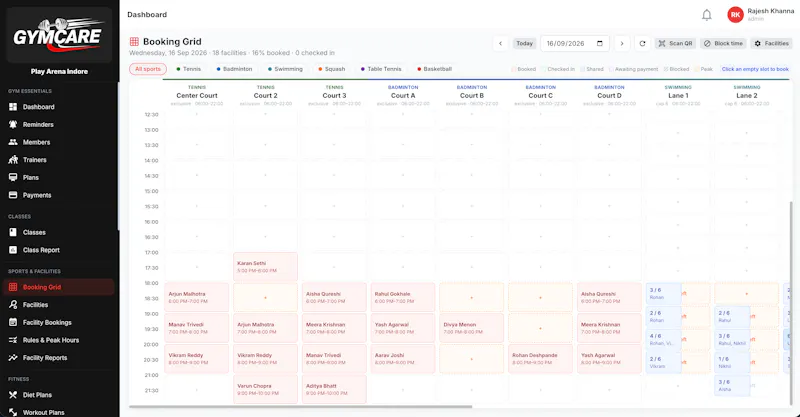Open the RK user avatar menu
Screen dimensions: 800x417
click(735, 15)
